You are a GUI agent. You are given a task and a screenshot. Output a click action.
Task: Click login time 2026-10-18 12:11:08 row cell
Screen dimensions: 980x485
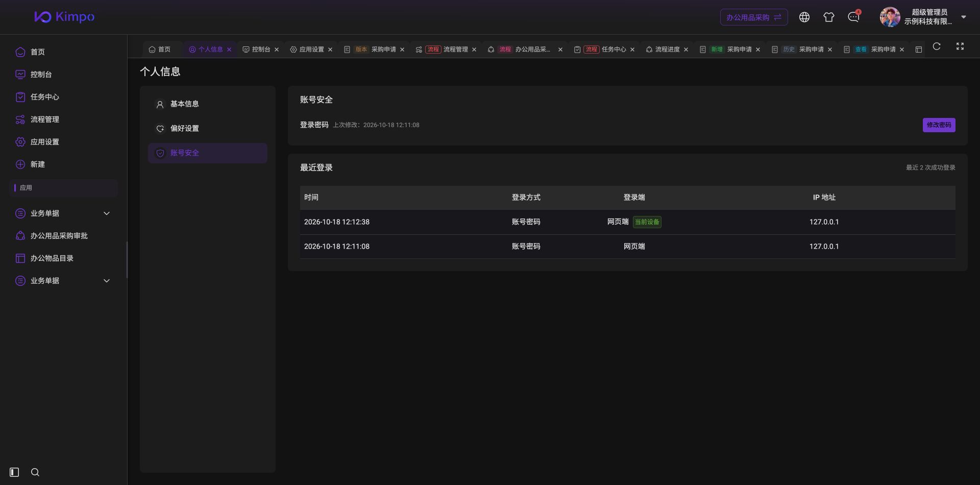pyautogui.click(x=337, y=247)
